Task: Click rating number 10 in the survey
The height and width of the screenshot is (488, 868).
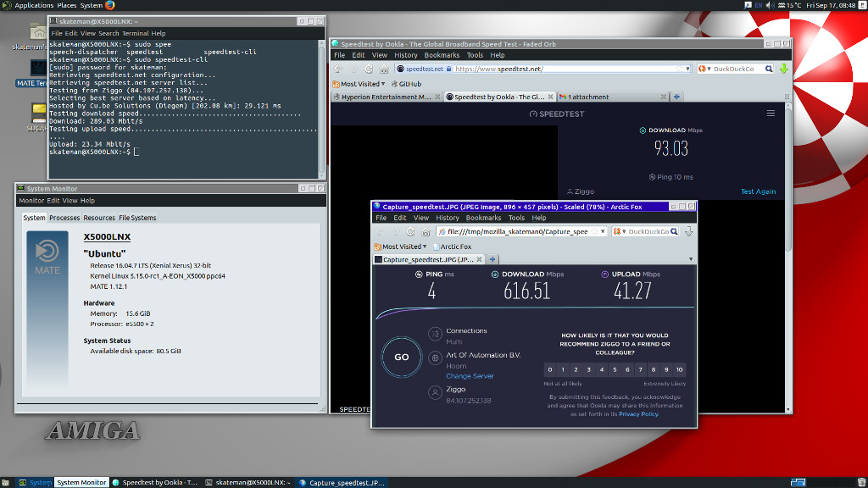Action: pyautogui.click(x=679, y=369)
